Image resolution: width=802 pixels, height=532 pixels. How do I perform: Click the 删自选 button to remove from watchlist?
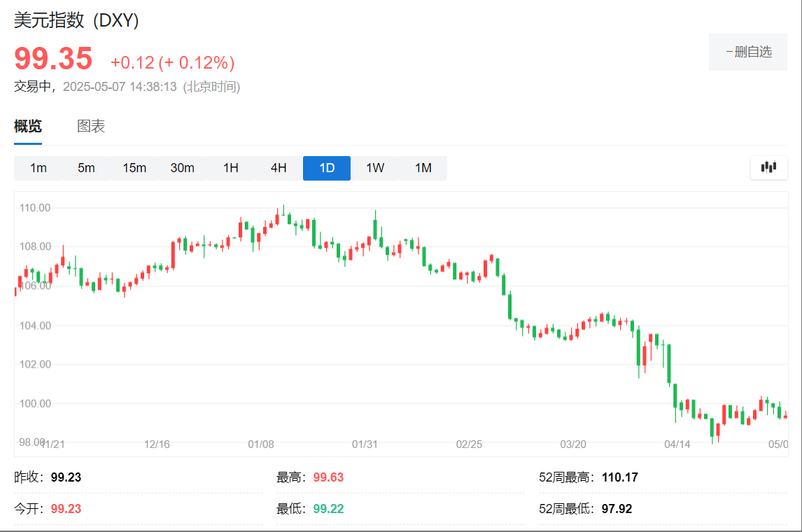click(748, 52)
